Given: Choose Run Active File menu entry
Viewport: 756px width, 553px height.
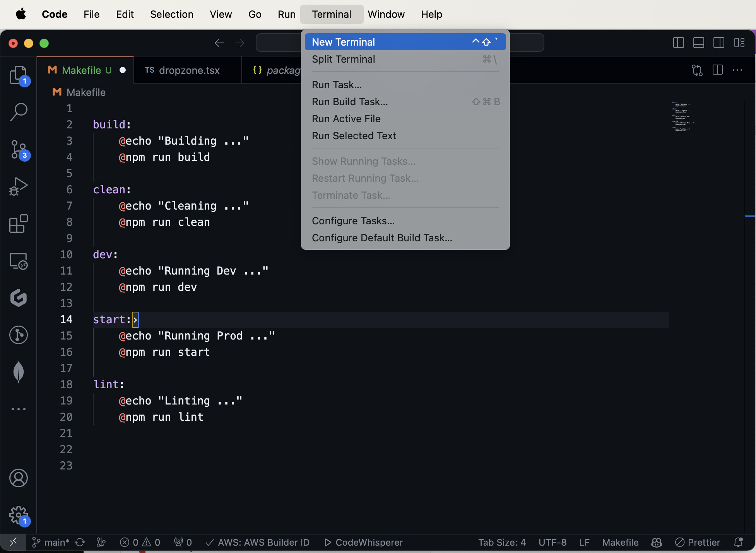Looking at the screenshot, I should click(405, 119).
